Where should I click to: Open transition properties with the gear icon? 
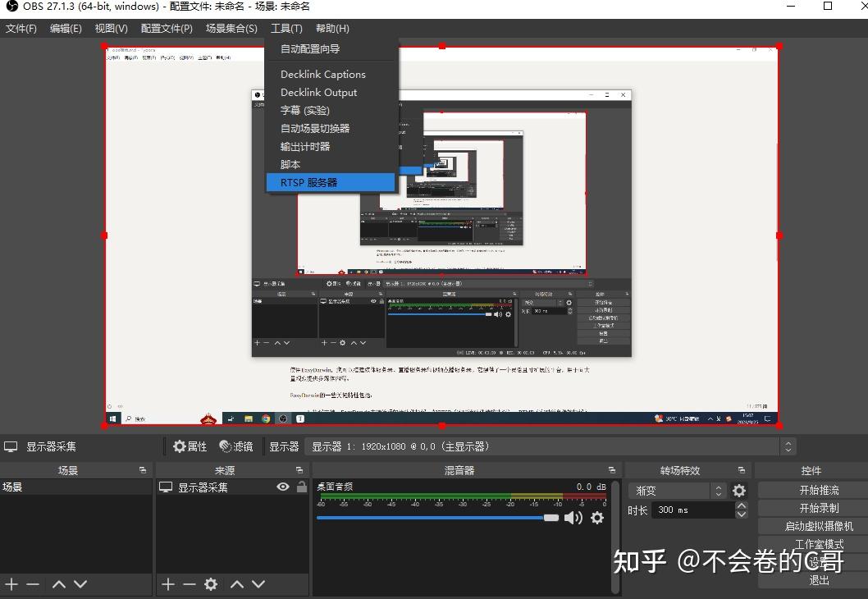[738, 490]
